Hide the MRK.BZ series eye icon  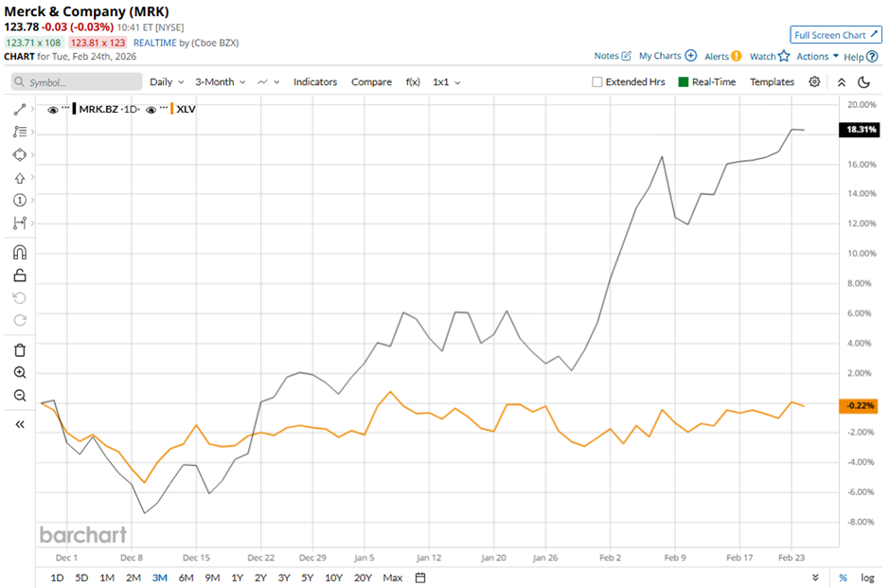[x=52, y=110]
